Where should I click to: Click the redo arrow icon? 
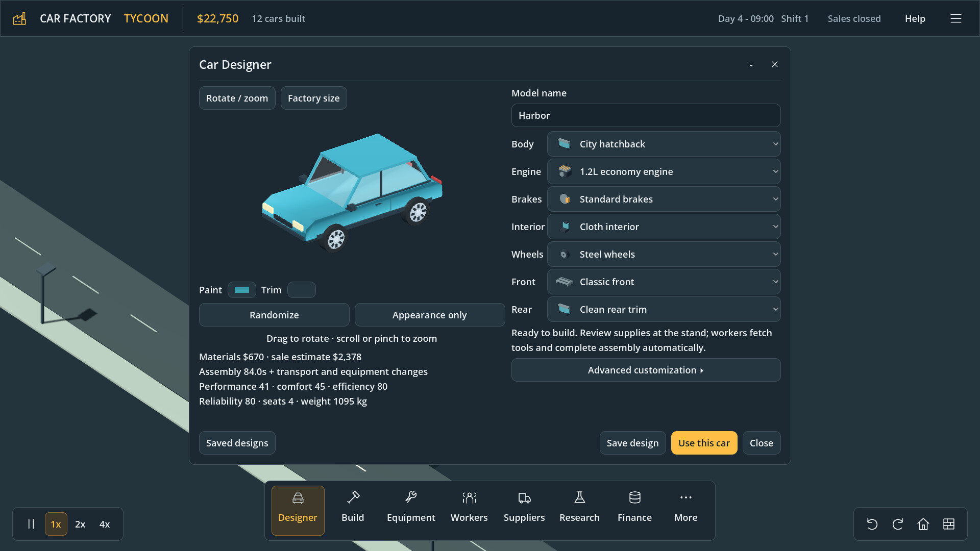(x=898, y=524)
